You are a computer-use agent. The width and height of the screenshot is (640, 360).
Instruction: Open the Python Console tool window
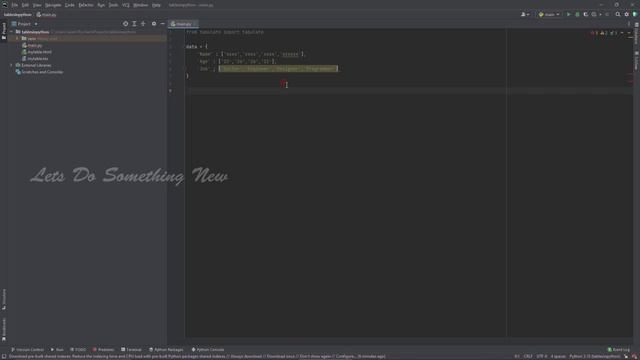(208, 350)
